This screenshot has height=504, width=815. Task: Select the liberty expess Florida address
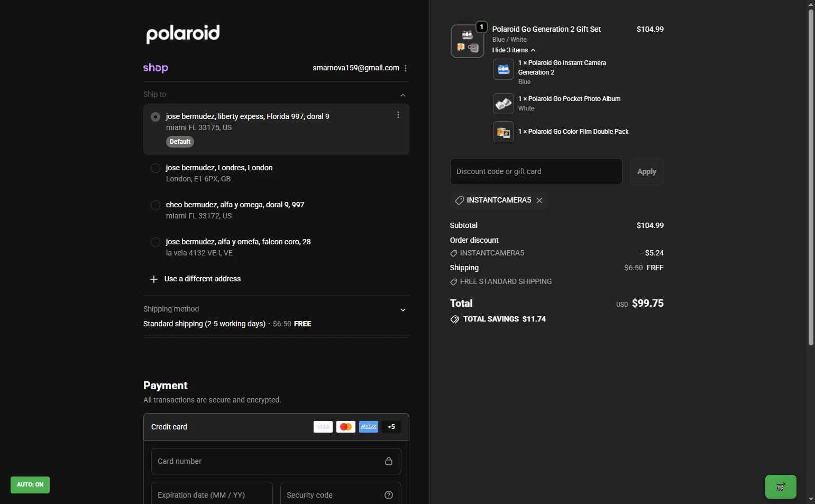pyautogui.click(x=155, y=117)
